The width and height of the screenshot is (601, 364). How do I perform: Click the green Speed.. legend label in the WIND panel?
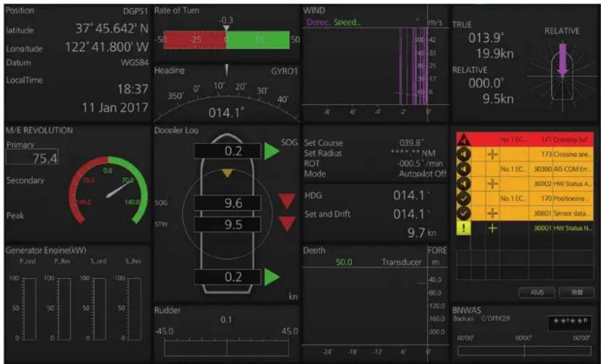[347, 22]
